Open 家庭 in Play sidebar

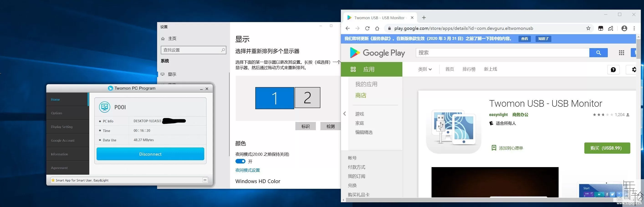(x=360, y=123)
